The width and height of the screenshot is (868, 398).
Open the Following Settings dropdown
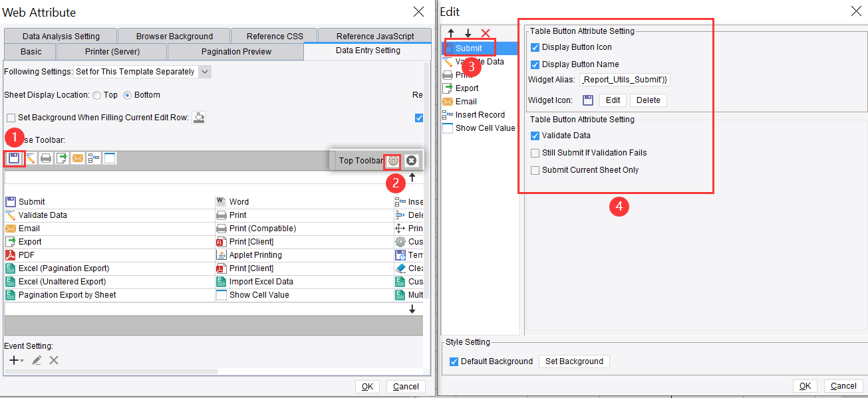pyautogui.click(x=204, y=71)
